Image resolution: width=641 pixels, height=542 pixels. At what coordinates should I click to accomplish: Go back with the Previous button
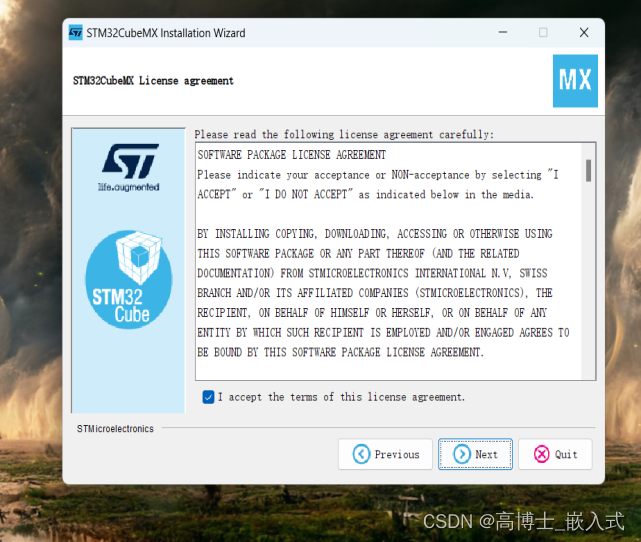385,454
